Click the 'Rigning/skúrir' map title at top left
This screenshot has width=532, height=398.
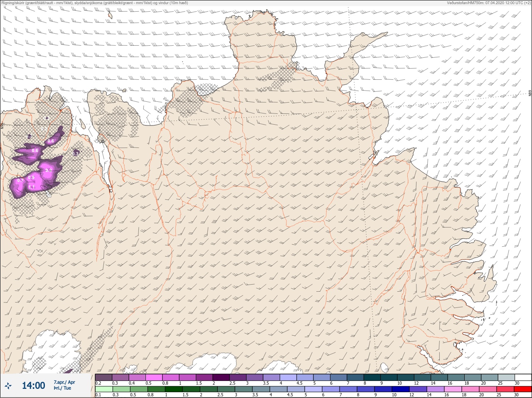[13, 2]
